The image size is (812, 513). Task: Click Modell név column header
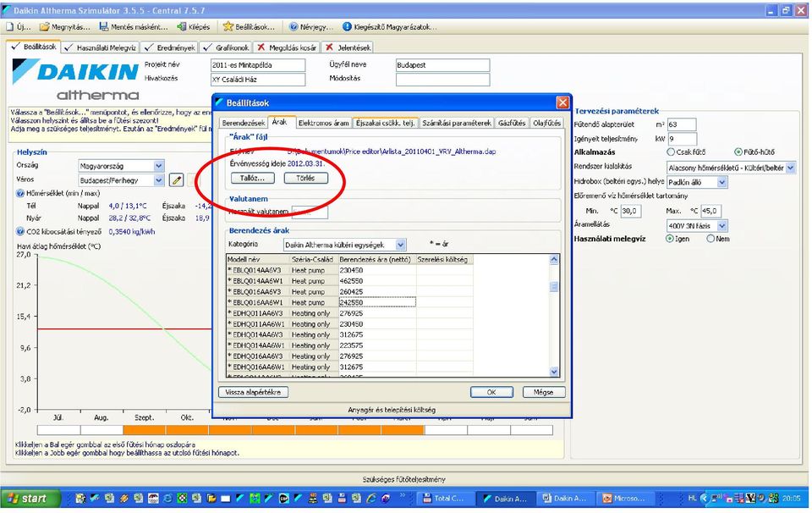coord(257,260)
